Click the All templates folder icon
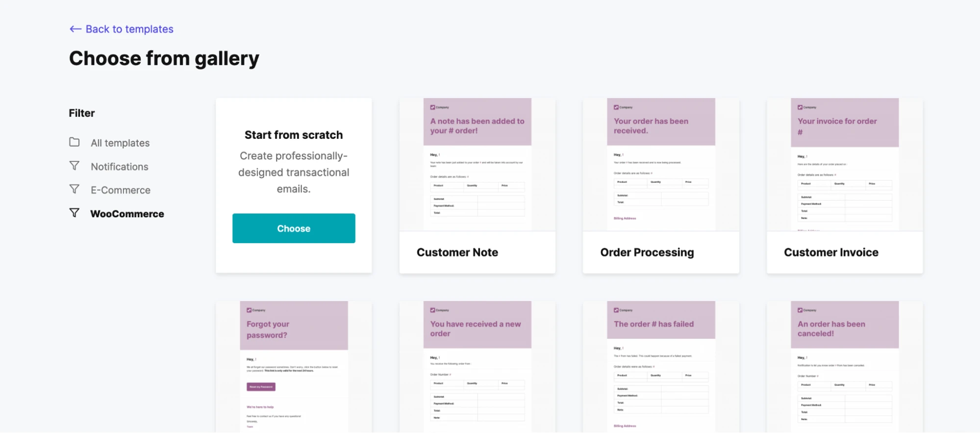Viewport: 980px width, 433px height. point(75,142)
